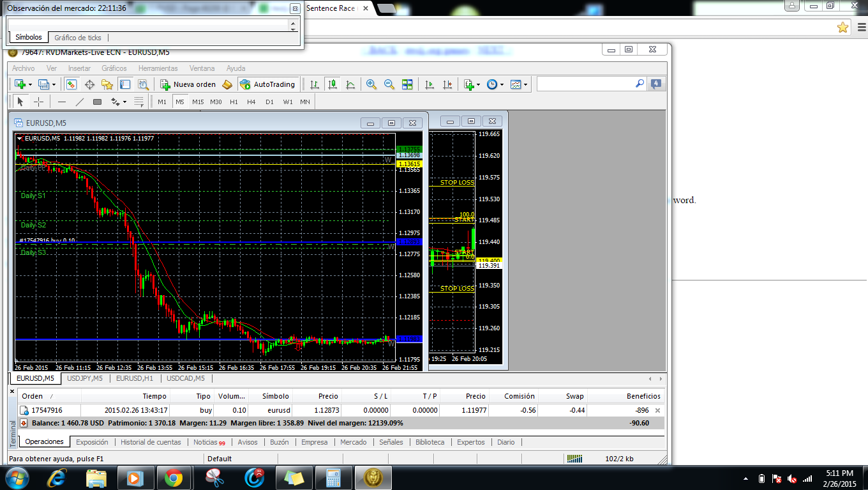Click the connection status bars icon
868x490 pixels.
[575, 459]
